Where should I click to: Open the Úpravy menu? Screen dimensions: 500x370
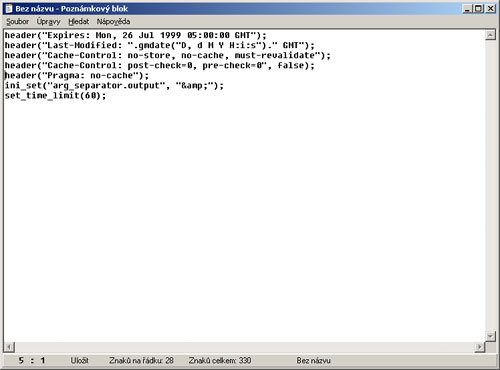point(49,22)
